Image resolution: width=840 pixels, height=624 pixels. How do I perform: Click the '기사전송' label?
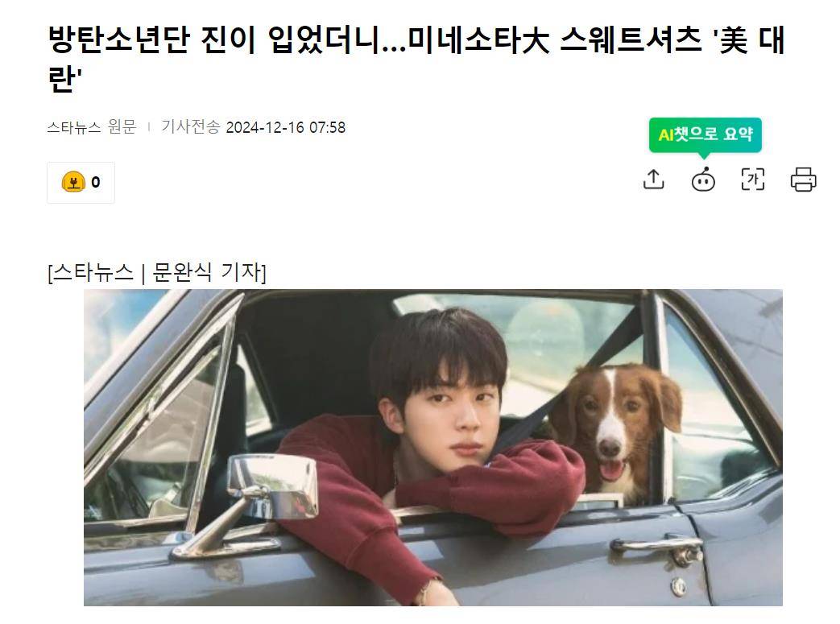click(191, 127)
